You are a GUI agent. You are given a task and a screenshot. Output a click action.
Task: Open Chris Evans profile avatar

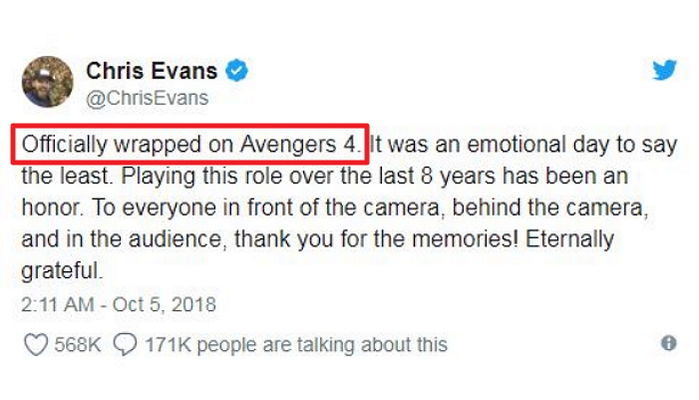[x=46, y=82]
